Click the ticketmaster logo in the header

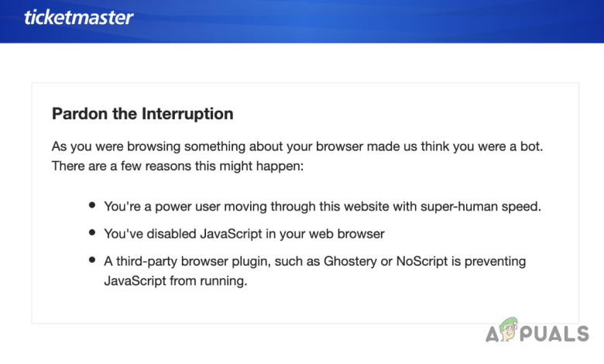pyautogui.click(x=78, y=16)
